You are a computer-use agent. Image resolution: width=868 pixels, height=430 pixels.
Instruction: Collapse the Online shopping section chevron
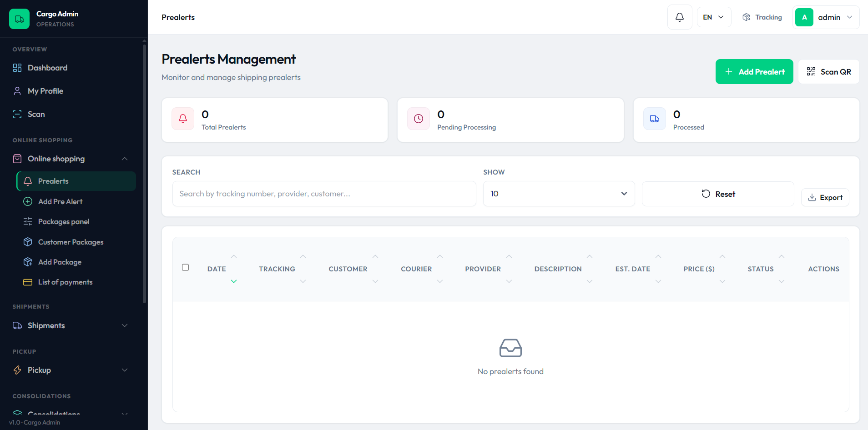click(125, 159)
